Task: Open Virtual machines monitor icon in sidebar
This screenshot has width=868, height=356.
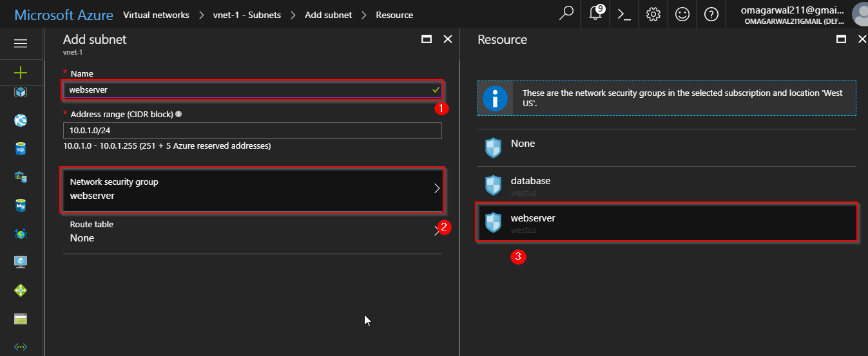Action: tap(21, 262)
